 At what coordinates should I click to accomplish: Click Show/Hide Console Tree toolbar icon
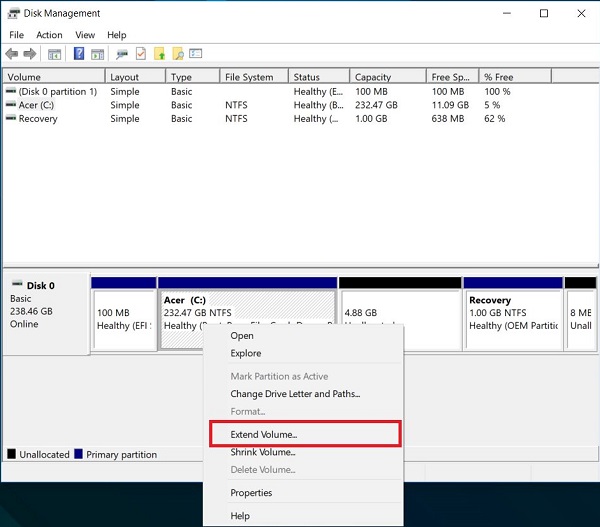[x=54, y=54]
